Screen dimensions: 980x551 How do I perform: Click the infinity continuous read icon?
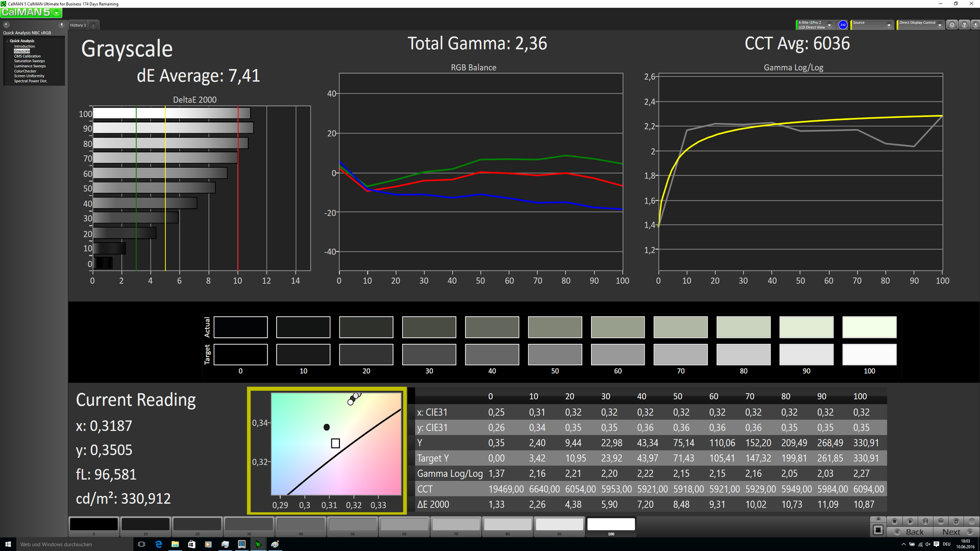(x=941, y=521)
